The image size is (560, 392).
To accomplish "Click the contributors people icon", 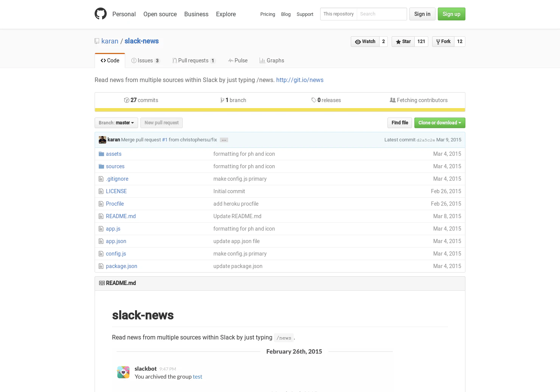I will pos(393,100).
